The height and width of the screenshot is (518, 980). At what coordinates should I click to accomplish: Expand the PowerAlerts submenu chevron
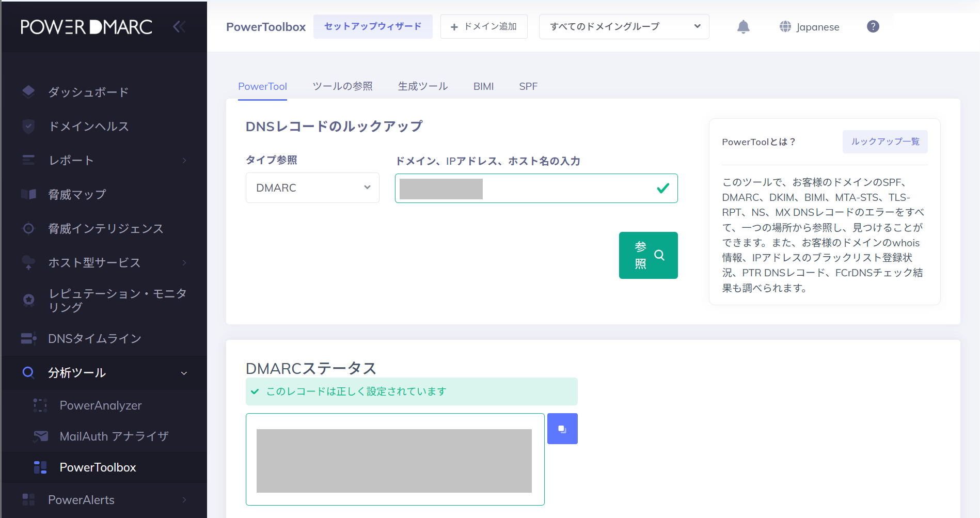[184, 500]
